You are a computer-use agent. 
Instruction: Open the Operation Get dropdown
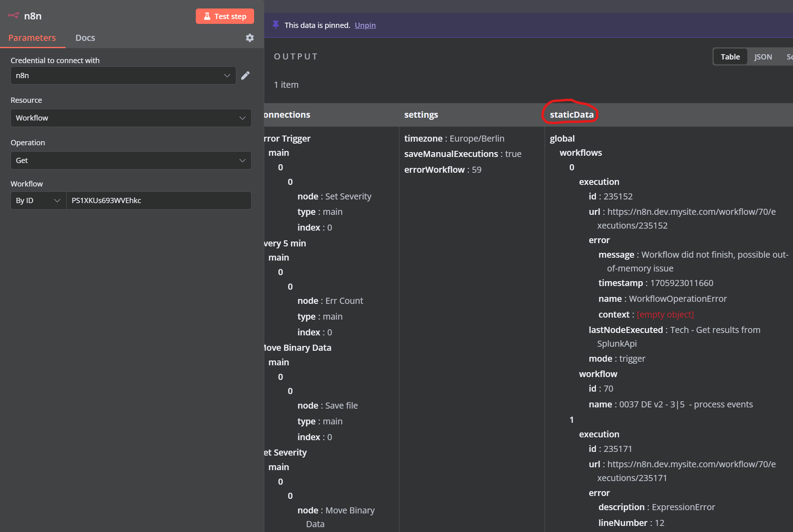pyautogui.click(x=131, y=161)
